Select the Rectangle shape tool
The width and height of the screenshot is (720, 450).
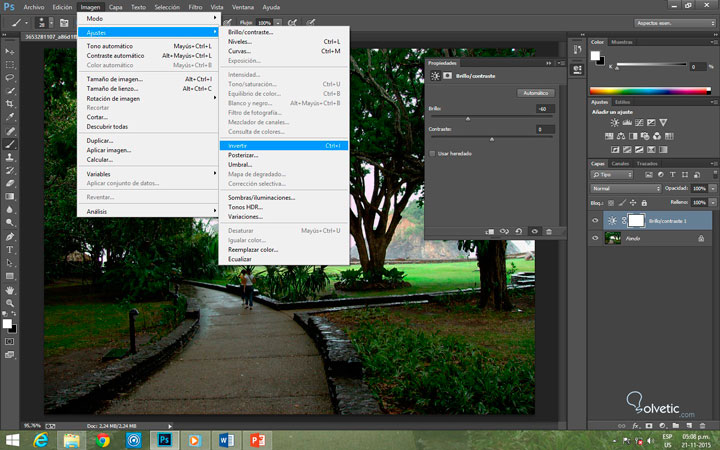[10, 276]
